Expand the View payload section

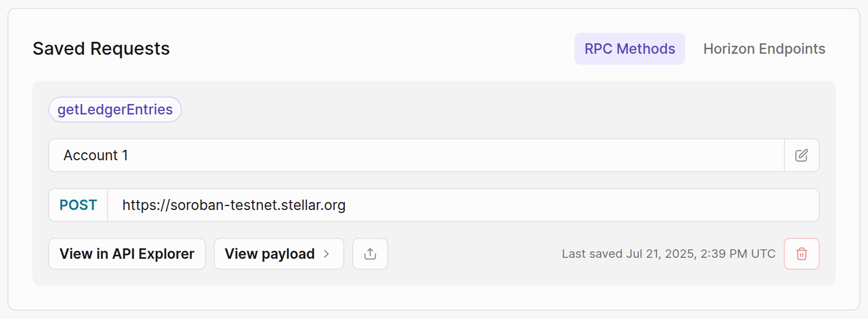(279, 254)
